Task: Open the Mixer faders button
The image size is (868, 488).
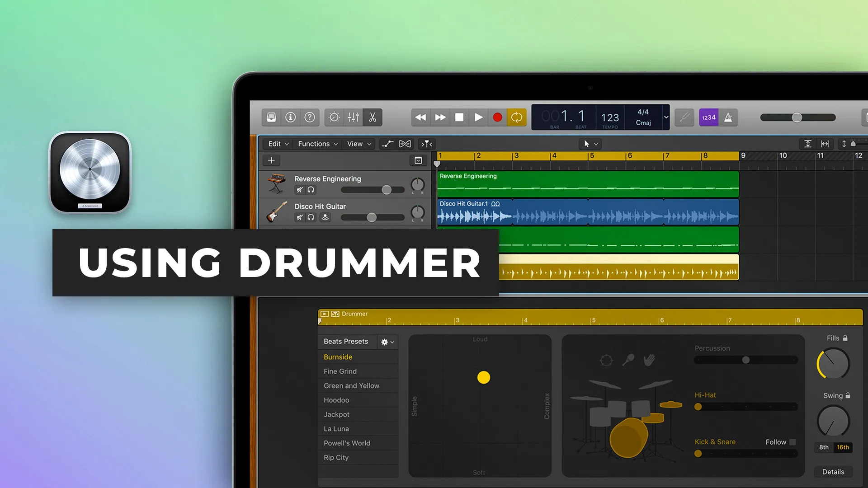Action: [x=354, y=117]
